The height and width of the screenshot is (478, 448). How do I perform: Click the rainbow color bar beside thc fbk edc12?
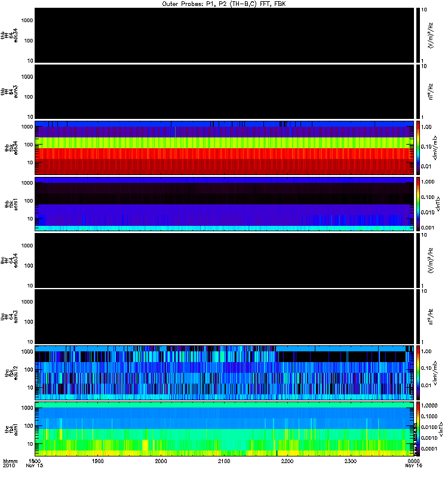pyautogui.click(x=418, y=372)
